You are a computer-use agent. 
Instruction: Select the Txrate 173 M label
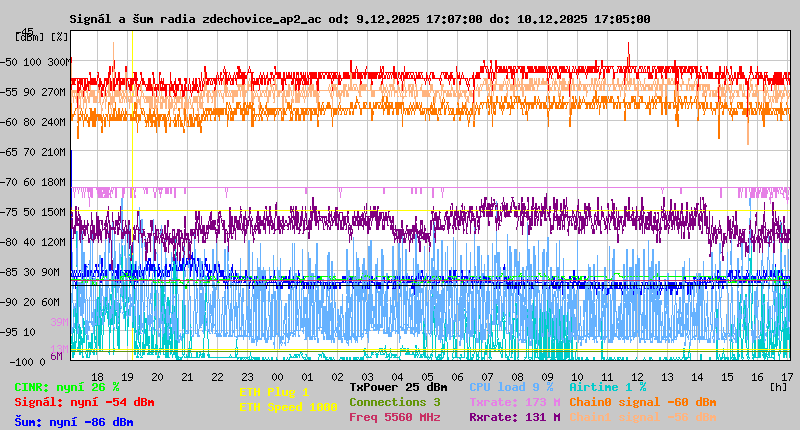(514, 402)
